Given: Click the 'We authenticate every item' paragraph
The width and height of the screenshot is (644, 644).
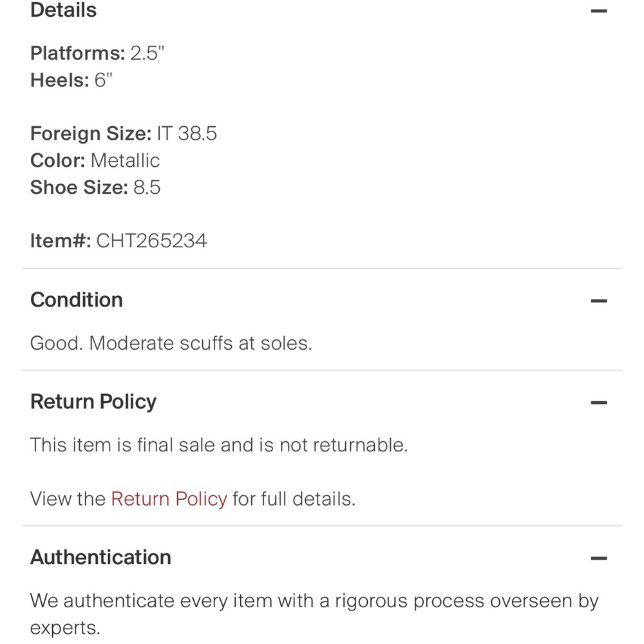Looking at the screenshot, I should click(314, 601).
